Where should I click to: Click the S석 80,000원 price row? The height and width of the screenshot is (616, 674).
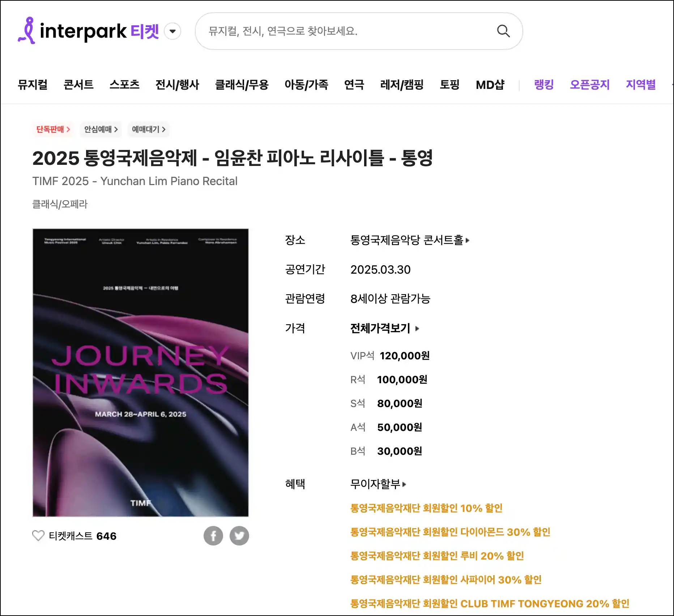(x=386, y=403)
